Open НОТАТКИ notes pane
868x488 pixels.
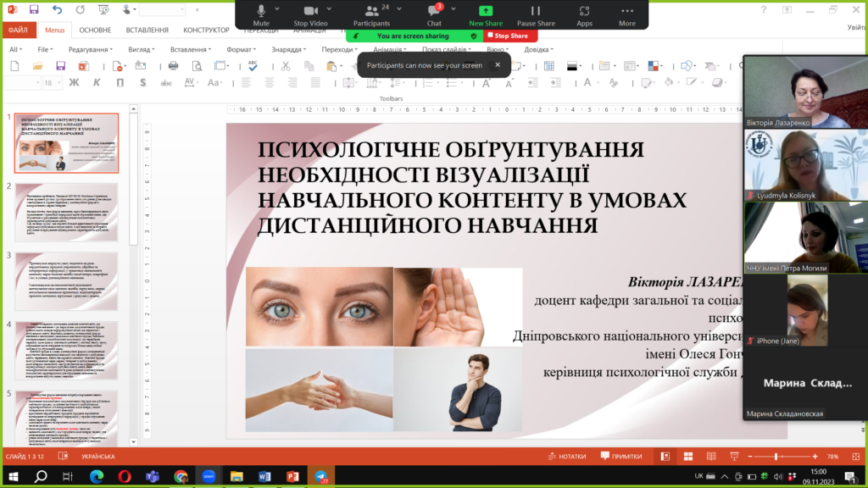[x=567, y=457]
